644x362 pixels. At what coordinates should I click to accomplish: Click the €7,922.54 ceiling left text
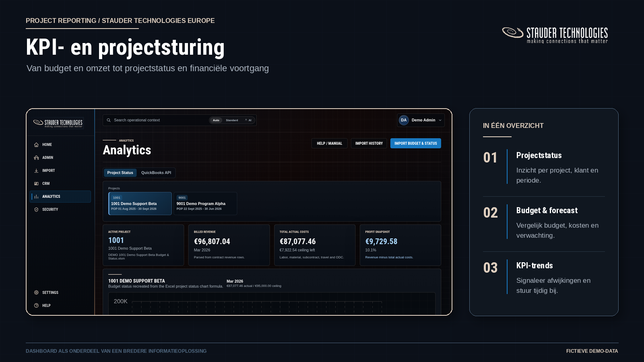297,250
